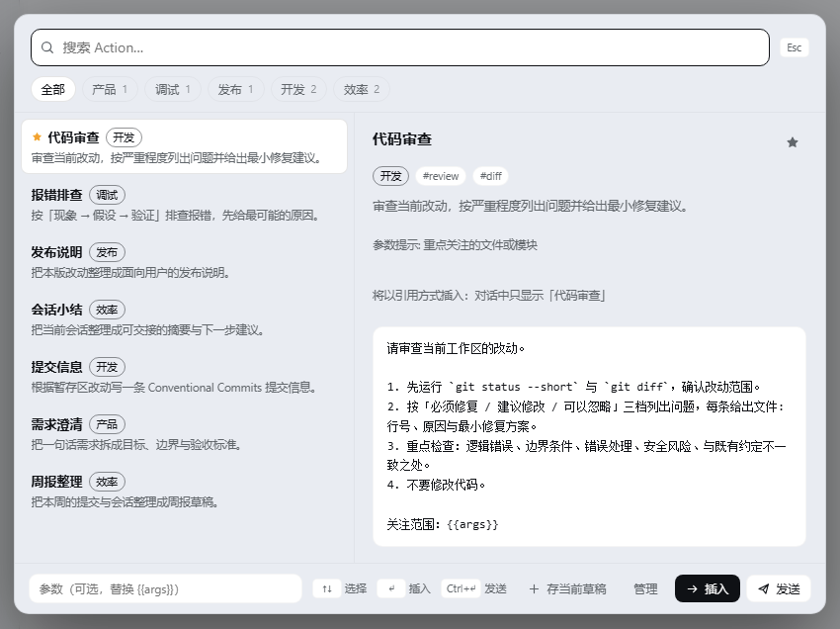This screenshot has width=840, height=629.
Task: Show only 效率 actions
Action: [362, 89]
